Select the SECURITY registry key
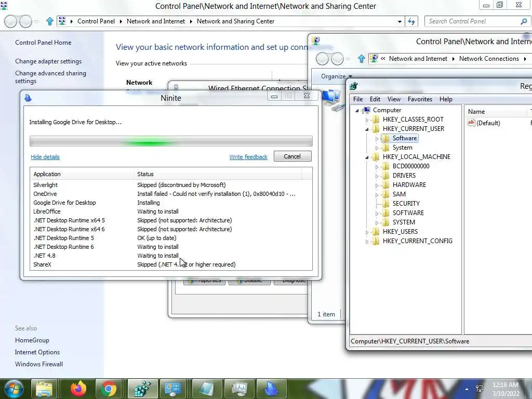 pyautogui.click(x=406, y=203)
